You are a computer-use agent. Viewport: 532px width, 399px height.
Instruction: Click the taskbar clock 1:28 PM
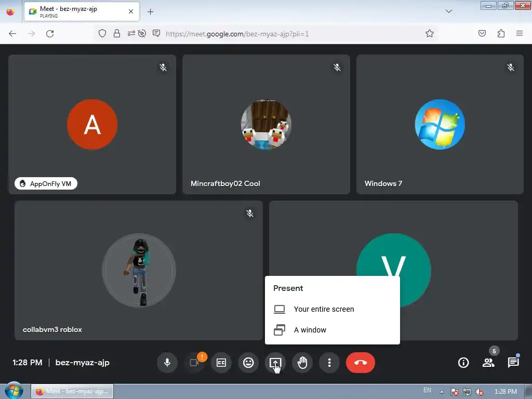click(506, 392)
